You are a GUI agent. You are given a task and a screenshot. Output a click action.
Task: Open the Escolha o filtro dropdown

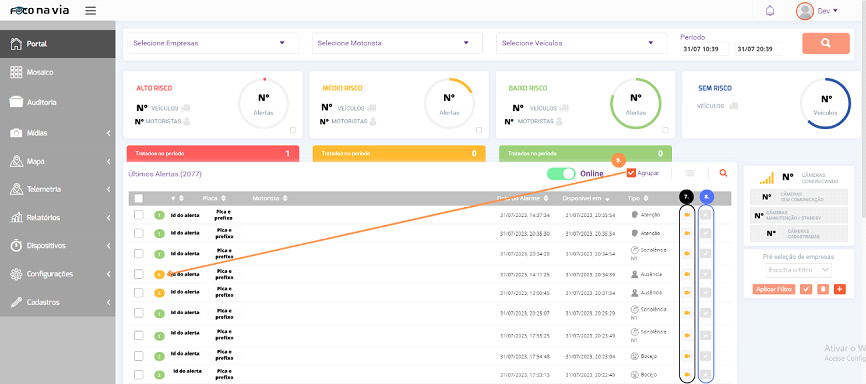click(x=799, y=270)
